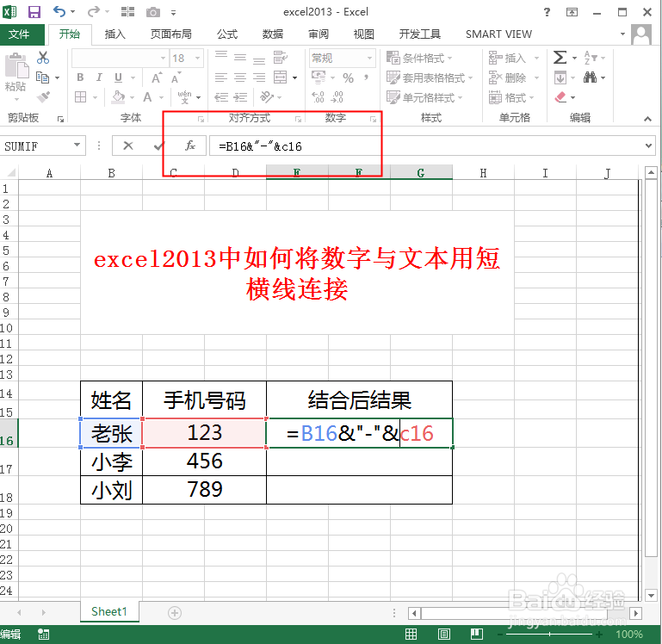Open the 套用表格格式 dropdown
This screenshot has height=644, width=662.
click(430, 77)
